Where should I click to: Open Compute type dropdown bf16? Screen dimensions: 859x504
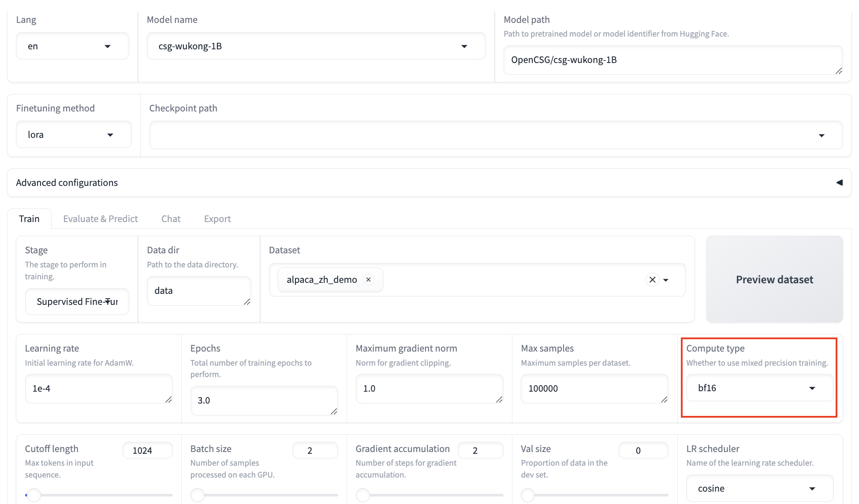coord(759,388)
